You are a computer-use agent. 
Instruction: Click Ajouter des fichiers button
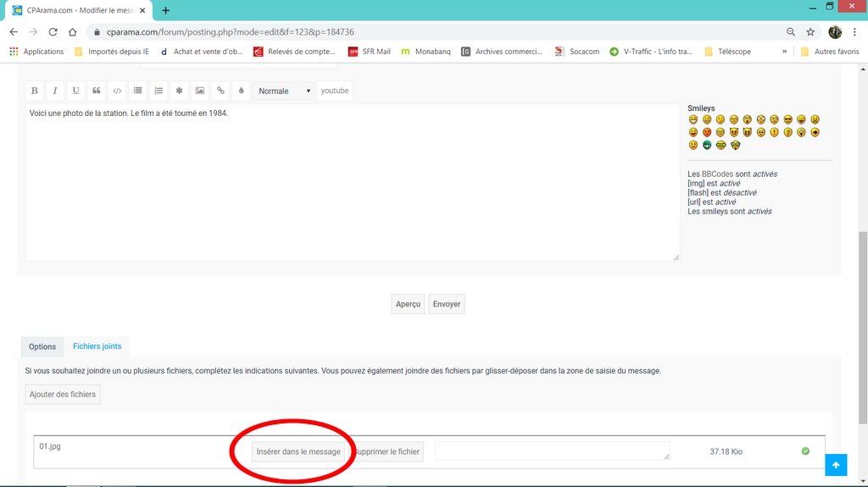click(x=63, y=394)
